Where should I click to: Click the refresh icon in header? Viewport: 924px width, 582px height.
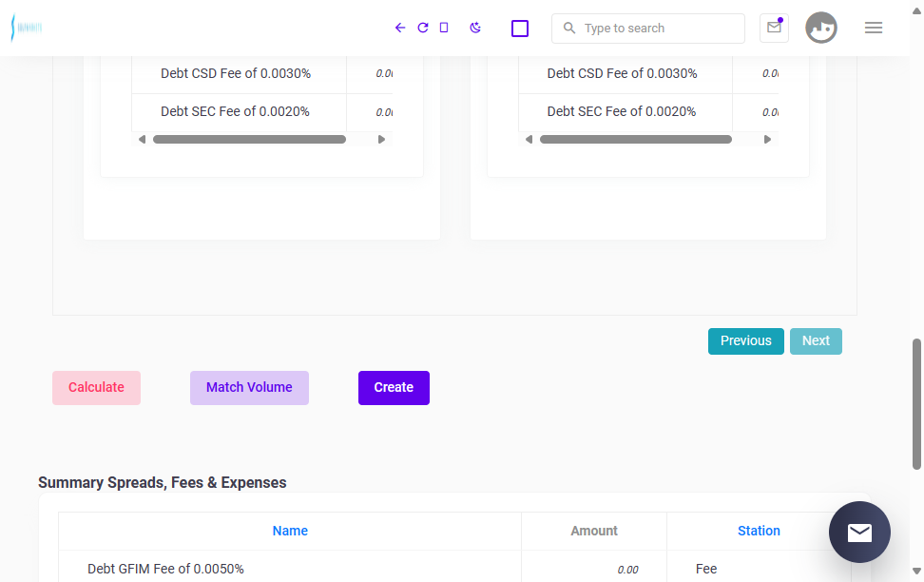422,28
